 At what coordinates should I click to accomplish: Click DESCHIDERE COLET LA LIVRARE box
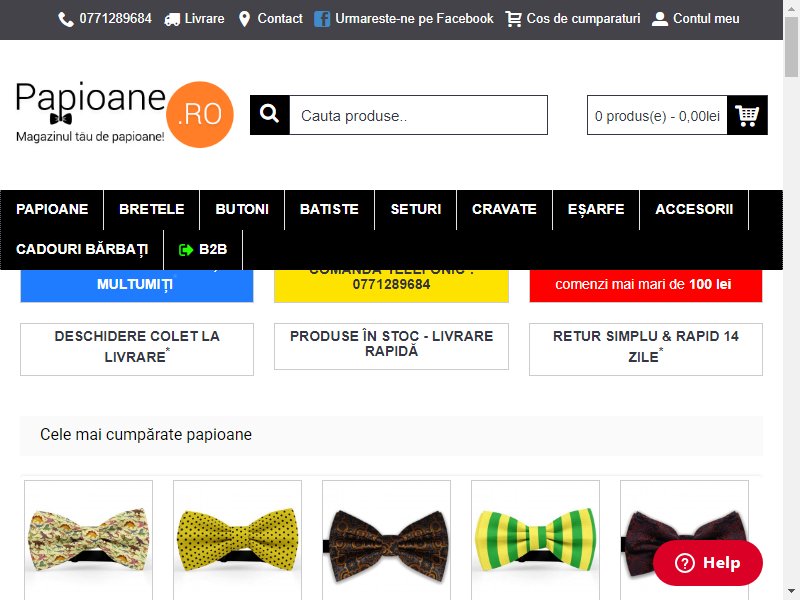[137, 349]
